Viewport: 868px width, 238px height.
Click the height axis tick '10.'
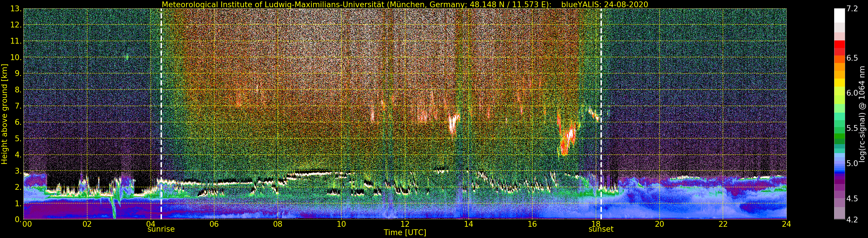click(16, 57)
